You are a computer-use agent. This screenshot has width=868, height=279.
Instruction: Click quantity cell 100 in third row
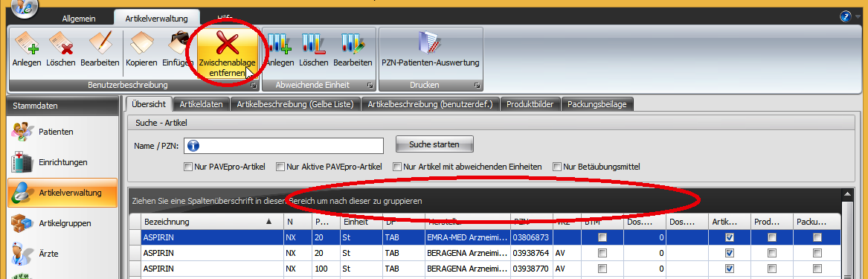tap(326, 269)
